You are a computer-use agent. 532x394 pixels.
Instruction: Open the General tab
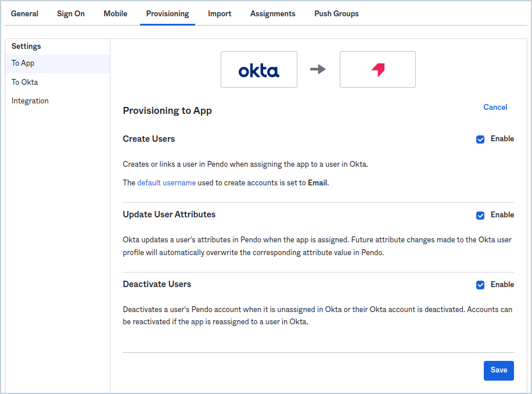pyautogui.click(x=24, y=13)
